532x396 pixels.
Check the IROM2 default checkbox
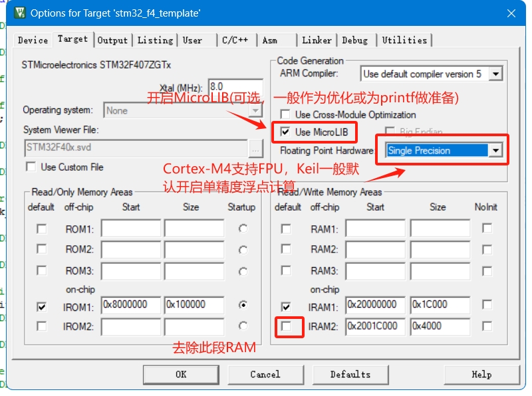point(42,326)
